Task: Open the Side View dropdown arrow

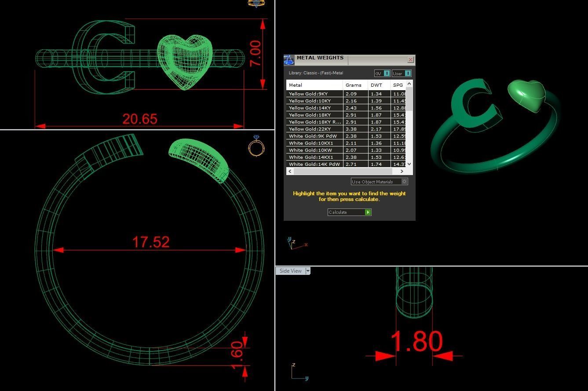Action: tap(308, 271)
